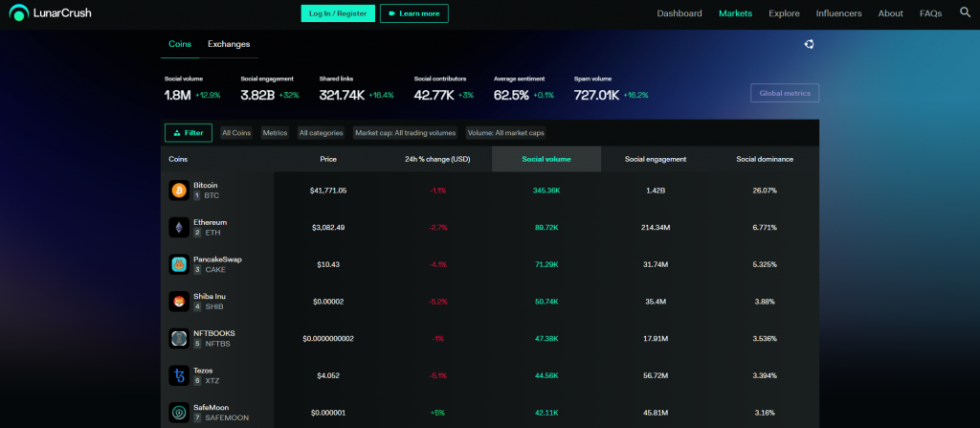Open the Influencers navigation item

pos(838,13)
